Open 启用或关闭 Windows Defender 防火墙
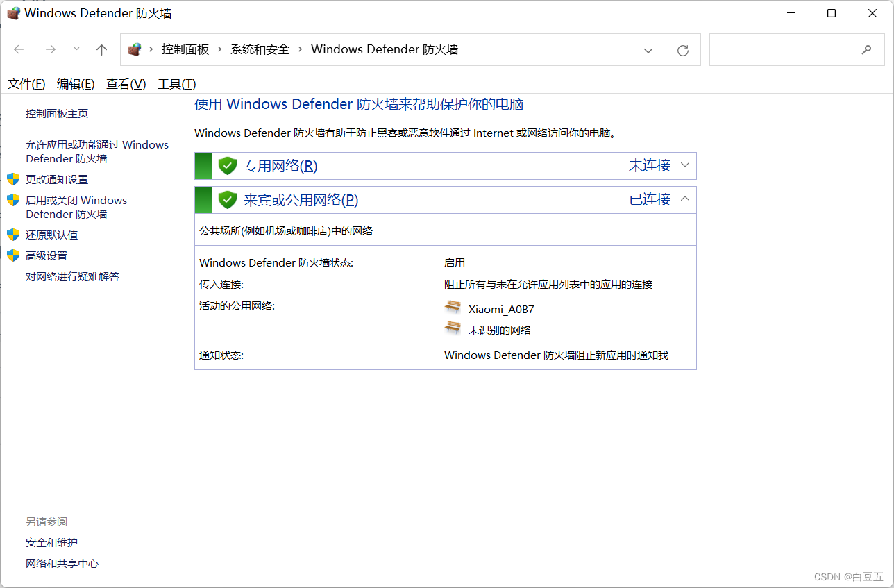 [76, 207]
